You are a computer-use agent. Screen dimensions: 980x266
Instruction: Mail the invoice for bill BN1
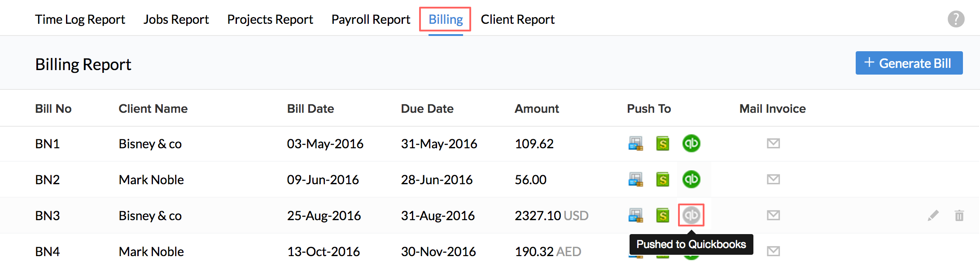click(773, 144)
